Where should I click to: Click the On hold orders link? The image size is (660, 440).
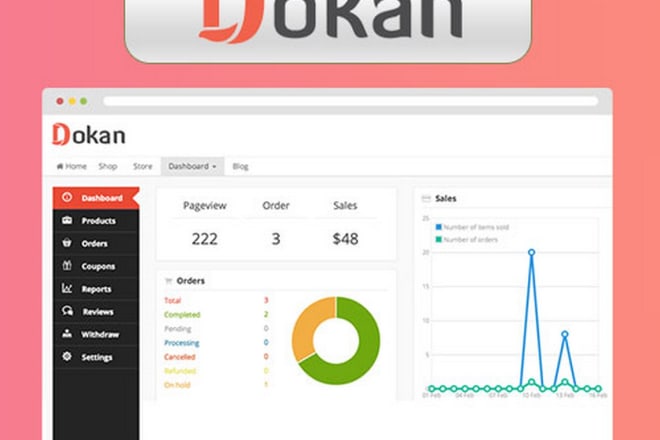tap(177, 385)
